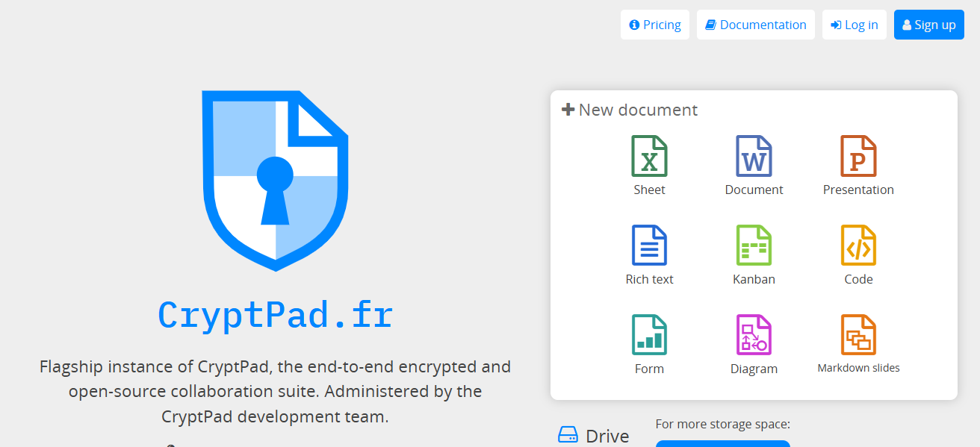The image size is (980, 447).
Task: Create a new Form
Action: (x=649, y=345)
